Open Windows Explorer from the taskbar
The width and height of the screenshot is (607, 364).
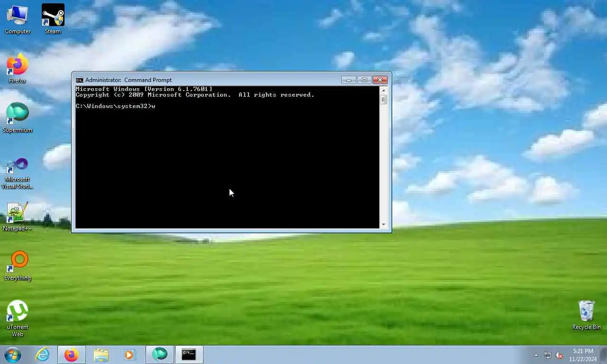(101, 355)
